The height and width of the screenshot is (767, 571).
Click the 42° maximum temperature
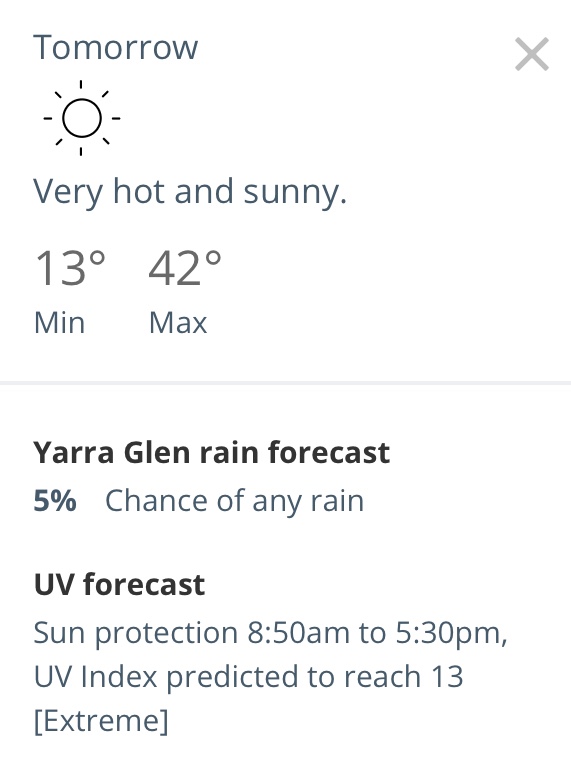pyautogui.click(x=185, y=268)
